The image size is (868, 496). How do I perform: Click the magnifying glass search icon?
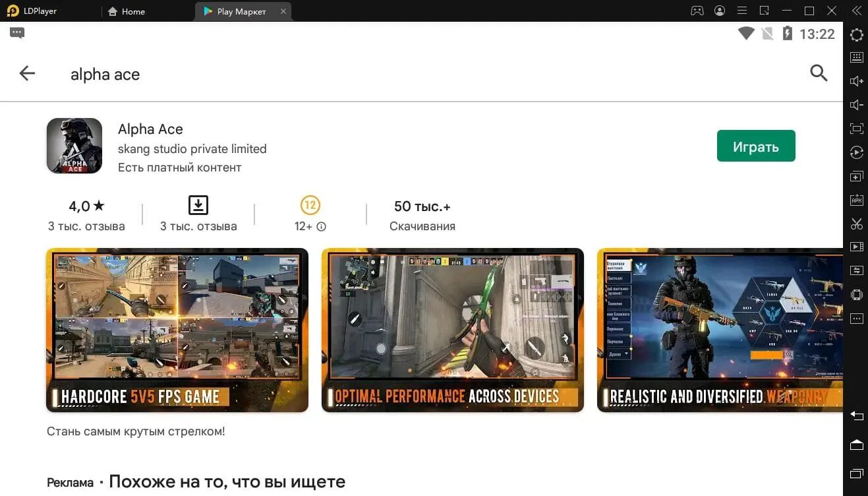coord(818,73)
